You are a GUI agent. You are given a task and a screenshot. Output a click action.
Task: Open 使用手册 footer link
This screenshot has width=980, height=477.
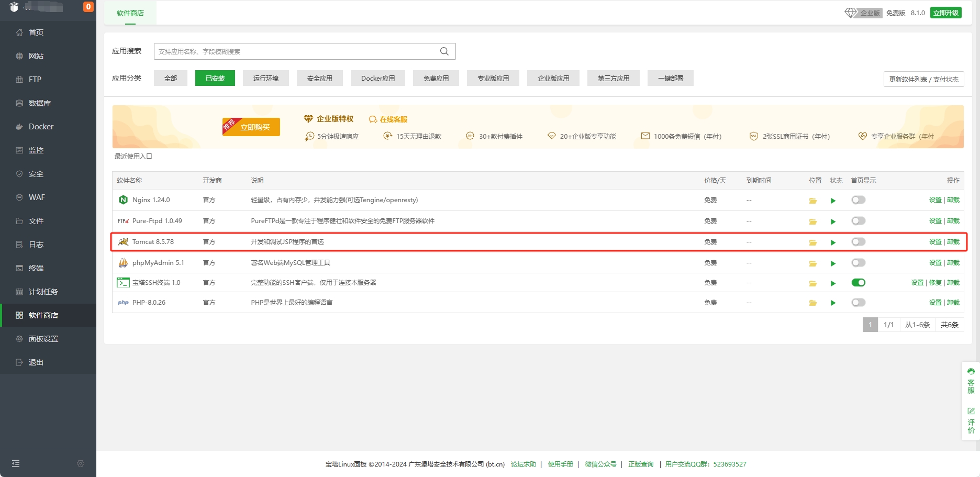click(560, 464)
